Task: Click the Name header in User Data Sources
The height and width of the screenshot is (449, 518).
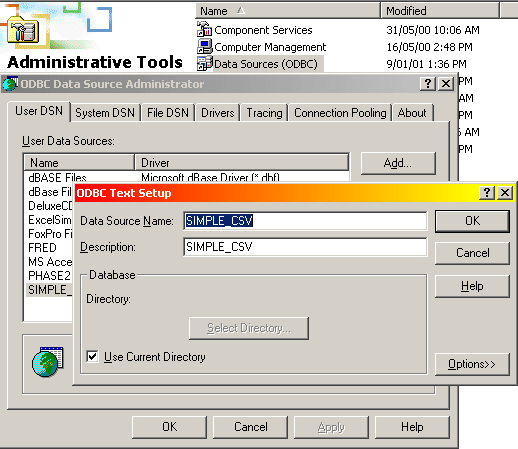Action: click(x=79, y=163)
